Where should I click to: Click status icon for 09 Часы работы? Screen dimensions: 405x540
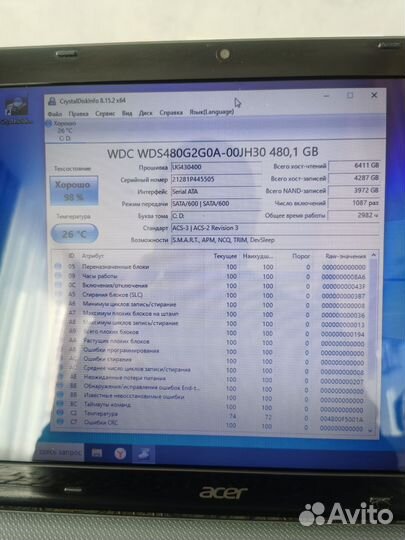[58, 275]
